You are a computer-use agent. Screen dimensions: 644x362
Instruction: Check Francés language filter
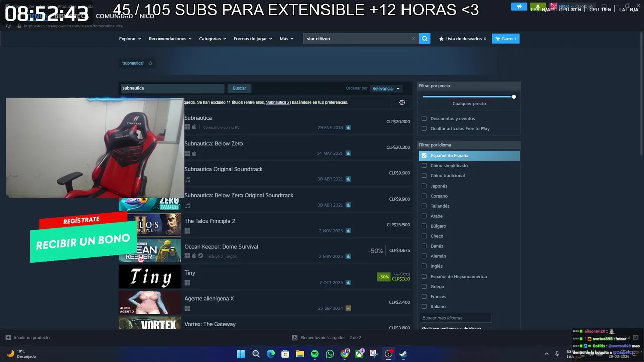click(424, 296)
